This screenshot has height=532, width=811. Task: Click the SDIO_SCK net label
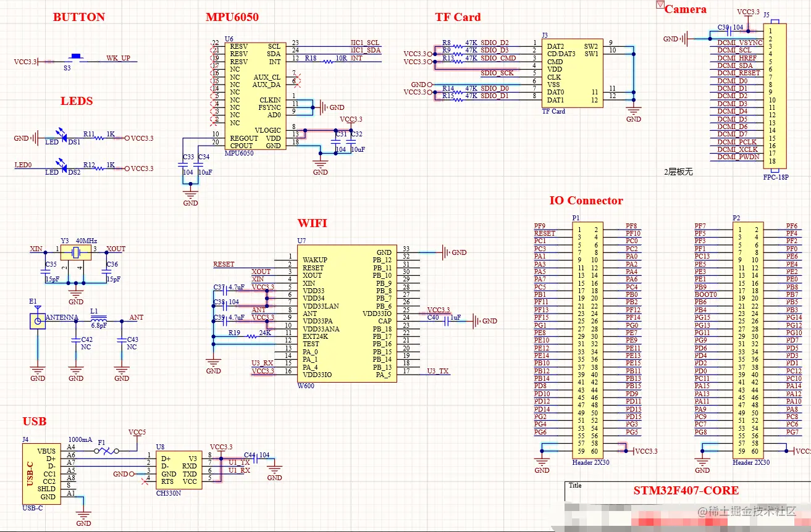(497, 73)
